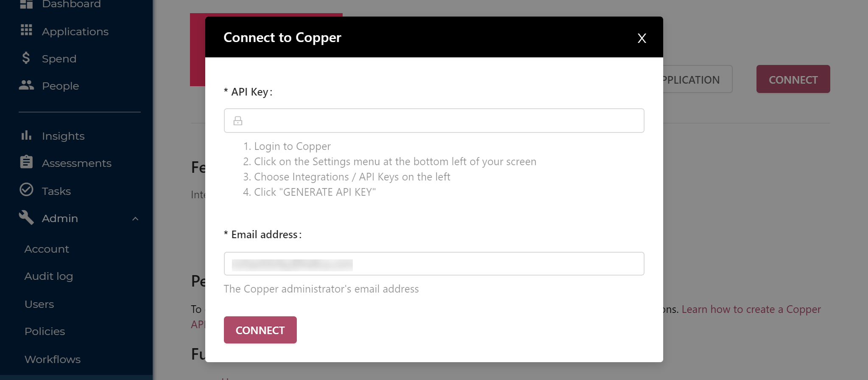
Task: Click the Email address input field
Action: (x=434, y=264)
